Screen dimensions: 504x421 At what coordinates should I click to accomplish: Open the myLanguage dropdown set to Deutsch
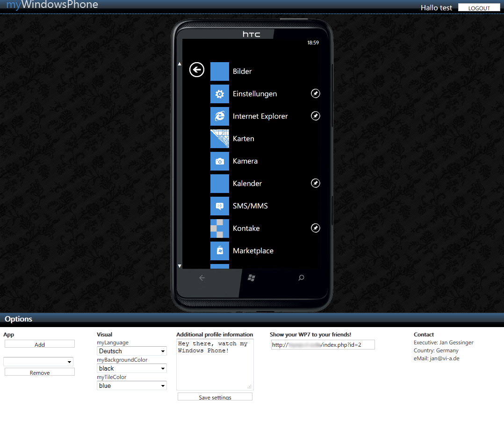point(132,351)
